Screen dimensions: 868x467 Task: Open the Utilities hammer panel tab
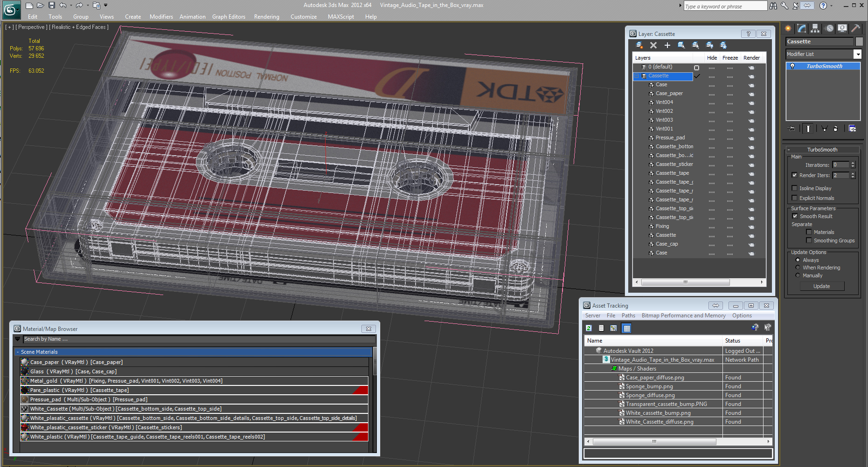pos(855,28)
